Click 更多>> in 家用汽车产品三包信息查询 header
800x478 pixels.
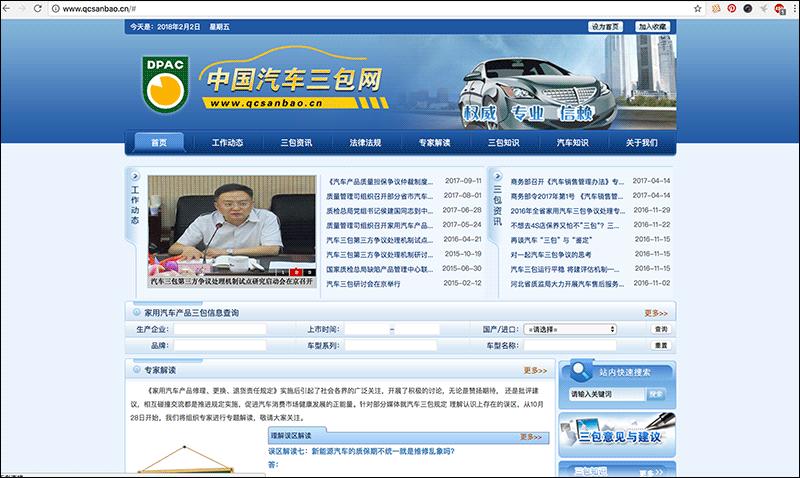pos(656,313)
